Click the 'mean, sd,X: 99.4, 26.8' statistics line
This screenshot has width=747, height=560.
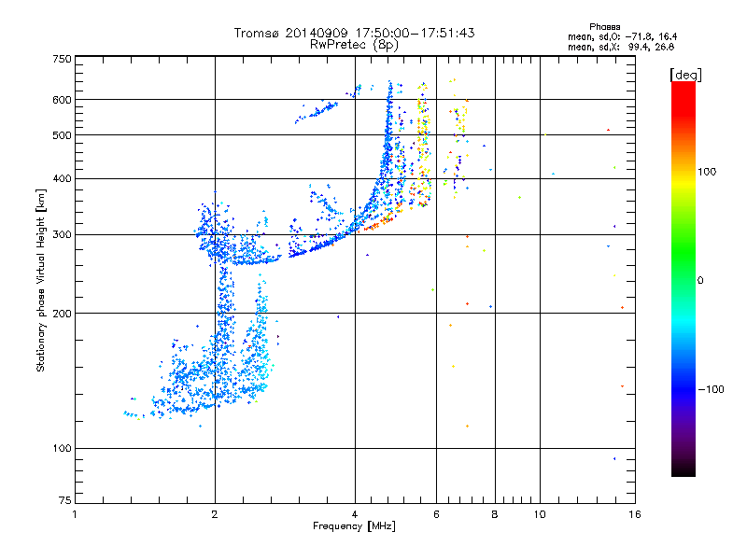click(x=621, y=47)
